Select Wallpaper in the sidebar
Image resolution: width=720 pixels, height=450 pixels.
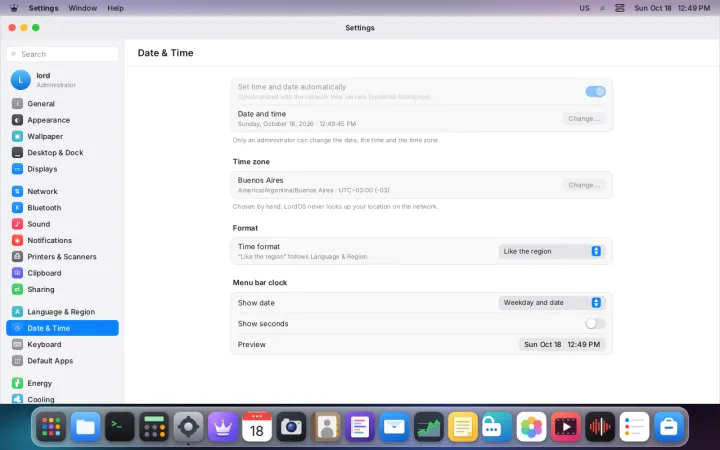pos(62,136)
